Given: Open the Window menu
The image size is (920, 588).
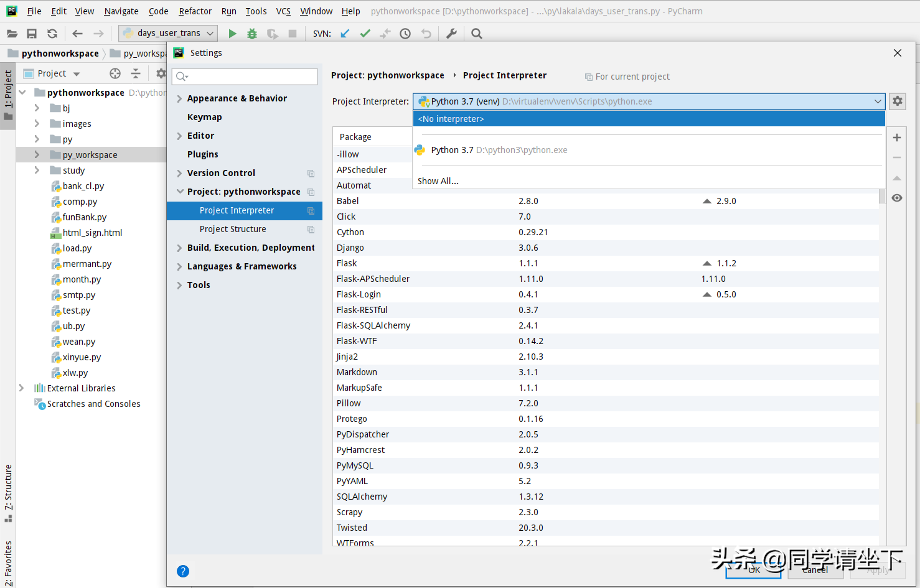Looking at the screenshot, I should coord(316,11).
